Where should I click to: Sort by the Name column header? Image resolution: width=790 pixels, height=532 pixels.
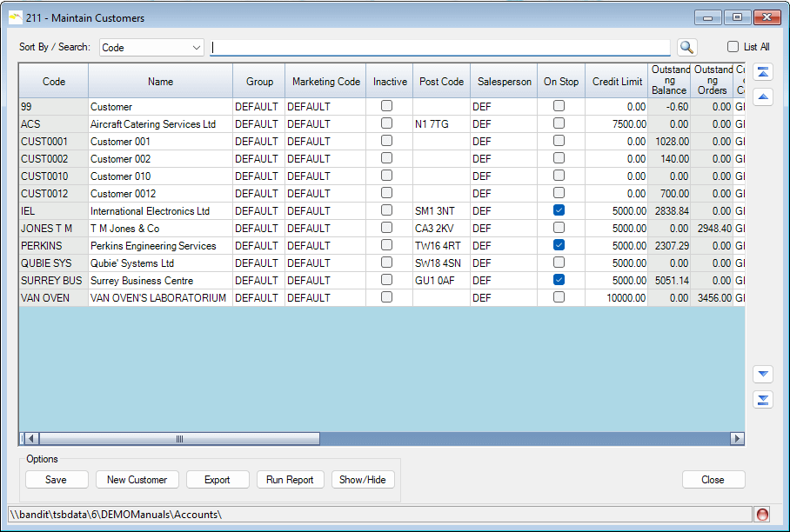pos(160,82)
